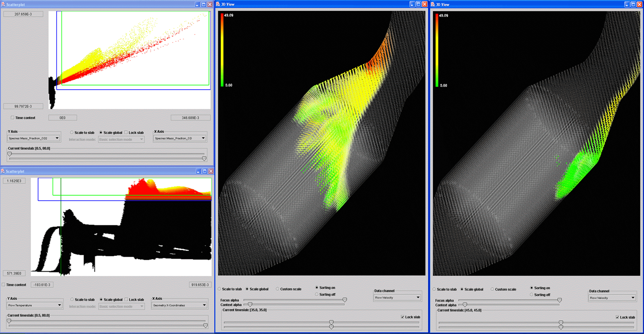Click the 919.653E-3 X-axis maximum field
The height and width of the screenshot is (334, 644).
point(200,285)
